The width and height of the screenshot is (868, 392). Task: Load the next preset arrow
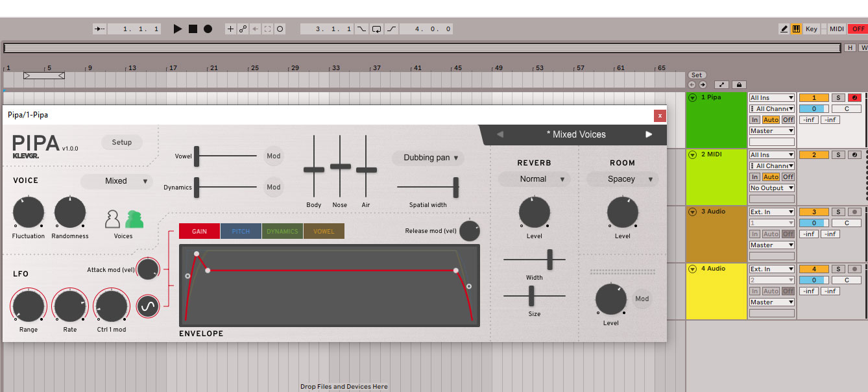pyautogui.click(x=648, y=134)
